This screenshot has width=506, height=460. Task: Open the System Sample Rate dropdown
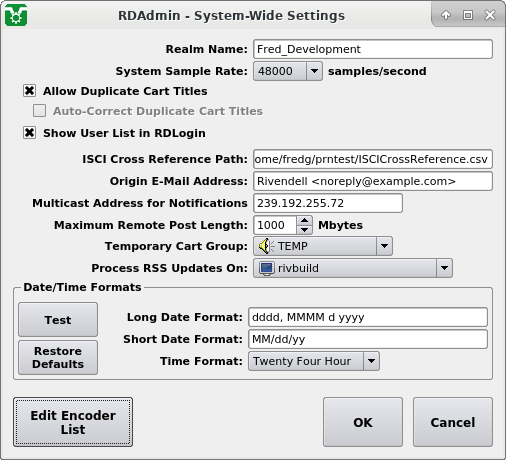(288, 71)
